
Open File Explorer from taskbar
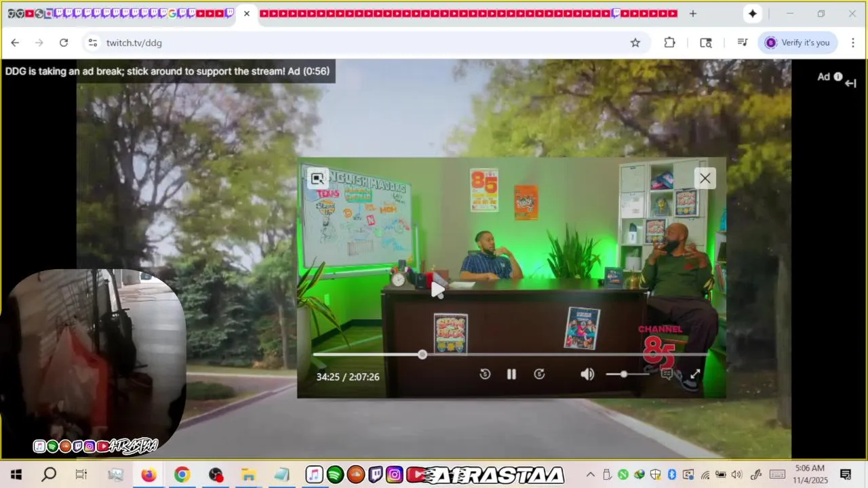(x=249, y=474)
